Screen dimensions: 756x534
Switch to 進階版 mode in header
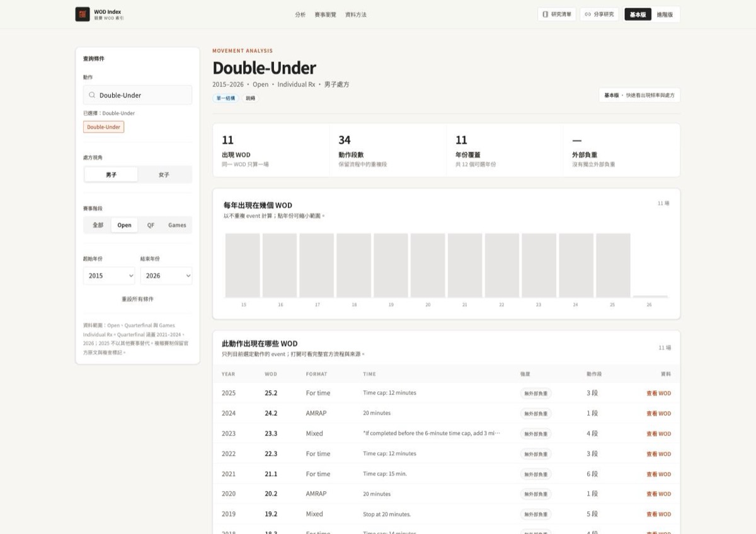[665, 15]
